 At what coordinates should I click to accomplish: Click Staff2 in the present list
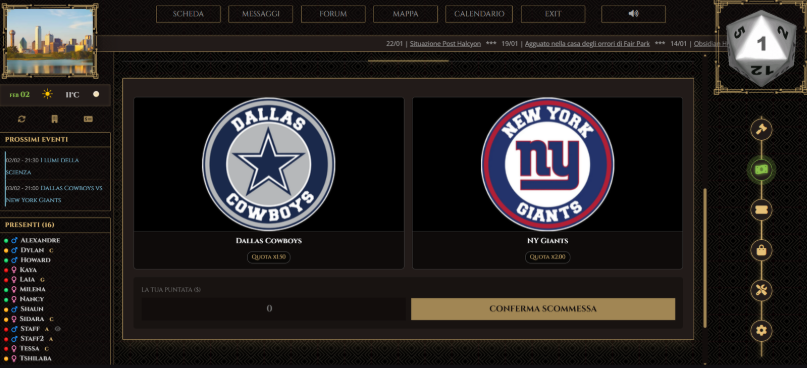coord(32,339)
